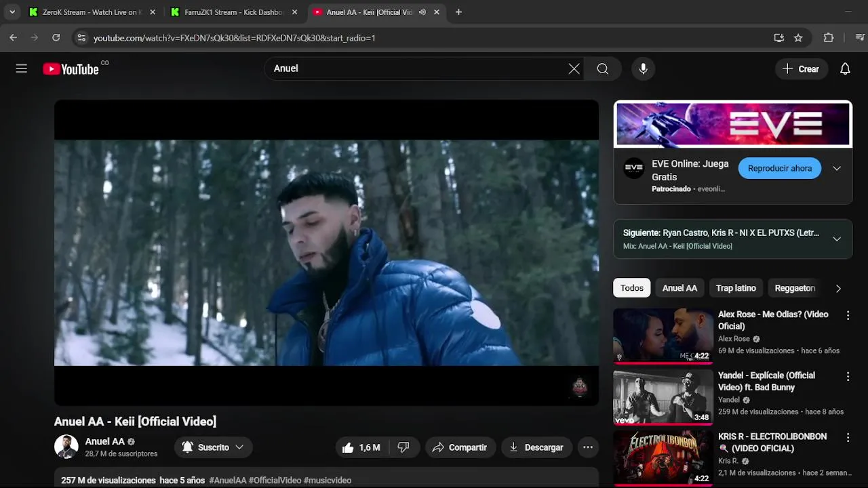Open Yandel channel name
Screen dimensions: 868x488
pos(729,400)
